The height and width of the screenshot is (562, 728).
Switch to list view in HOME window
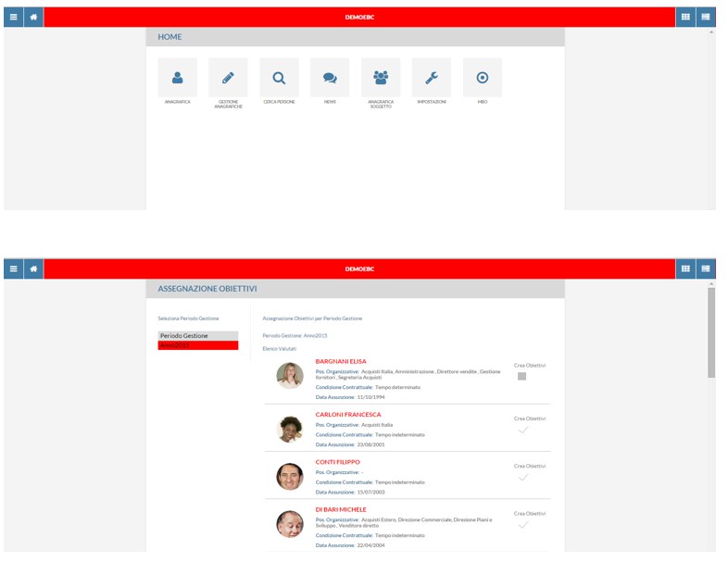[706, 18]
